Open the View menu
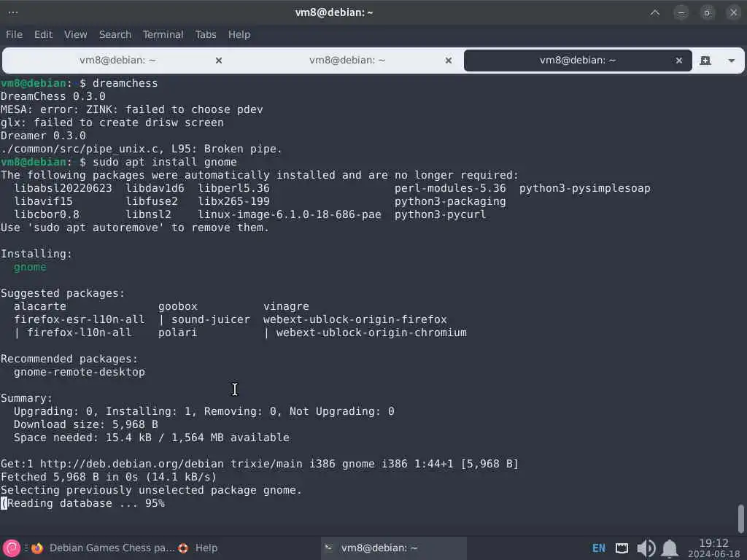Screen dimensions: 747x560 click(75, 34)
